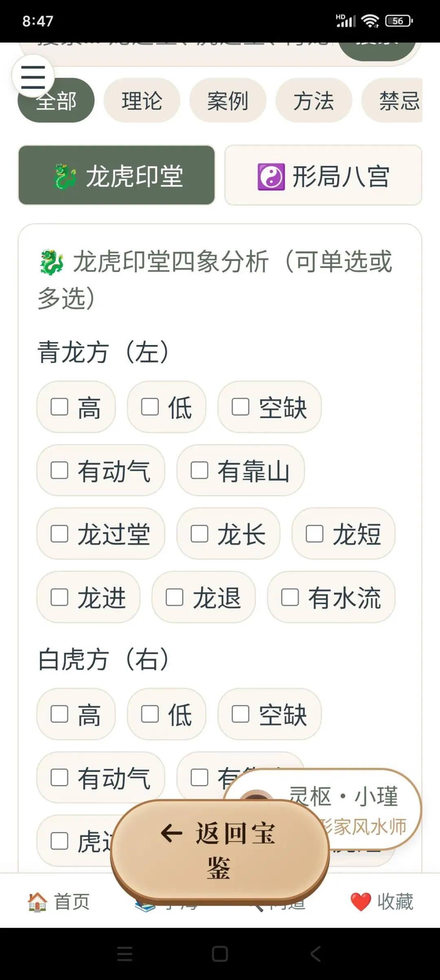Tap the yin-yang 形局八宫 icon
The image size is (440, 980).
pos(271,177)
